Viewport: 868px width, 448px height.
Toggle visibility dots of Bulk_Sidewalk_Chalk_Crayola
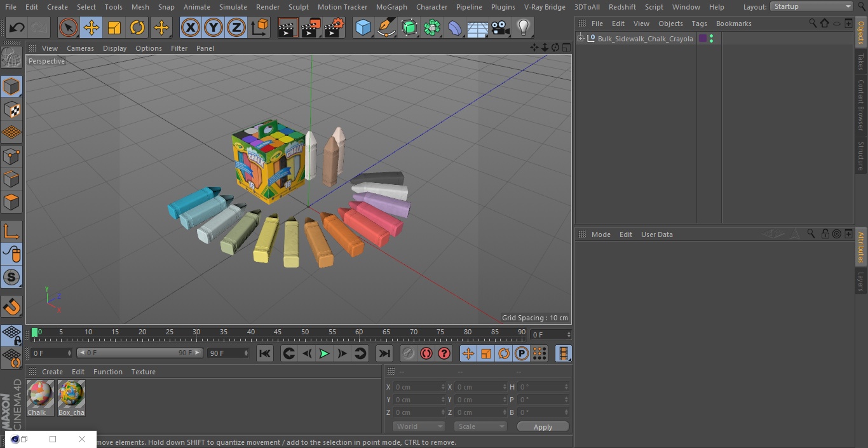711,39
